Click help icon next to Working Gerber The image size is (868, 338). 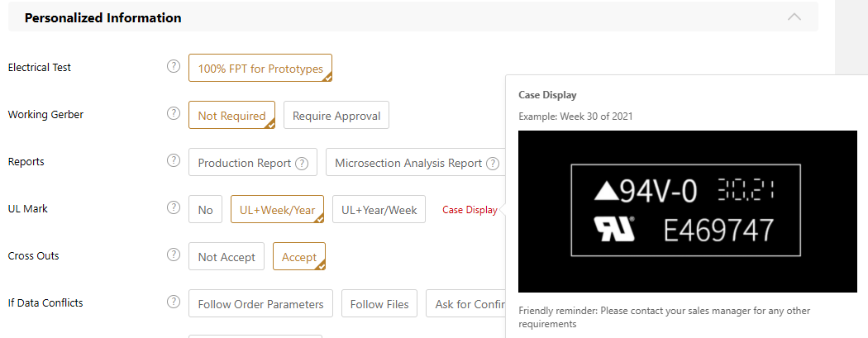pos(174,114)
